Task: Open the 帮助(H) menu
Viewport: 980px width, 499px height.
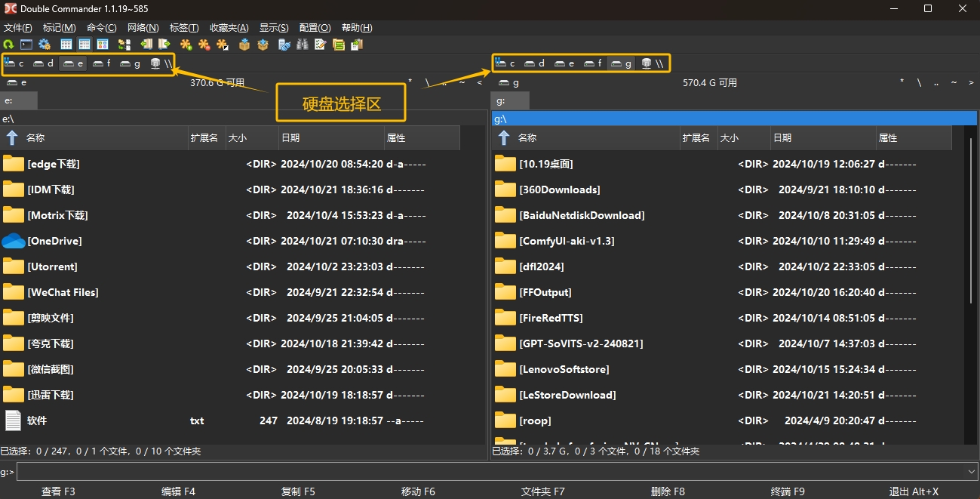Action: point(357,28)
